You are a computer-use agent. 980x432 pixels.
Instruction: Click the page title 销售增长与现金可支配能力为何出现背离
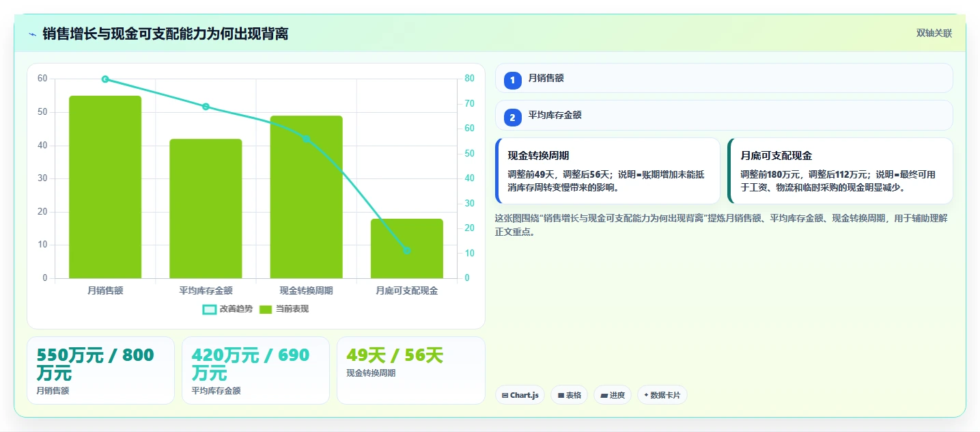pos(165,34)
